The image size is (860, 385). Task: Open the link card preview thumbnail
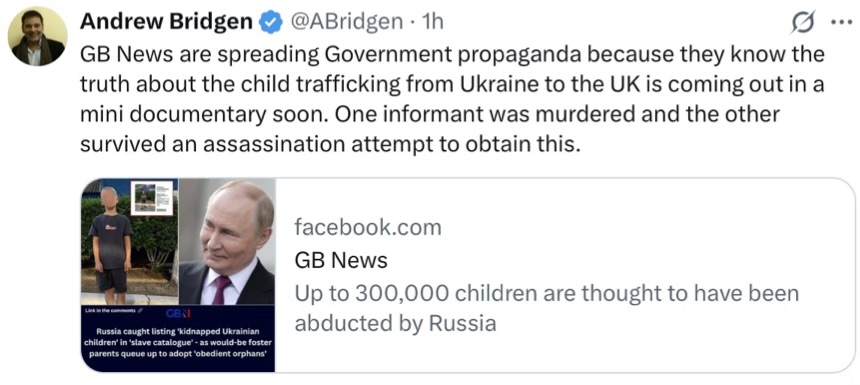(178, 275)
